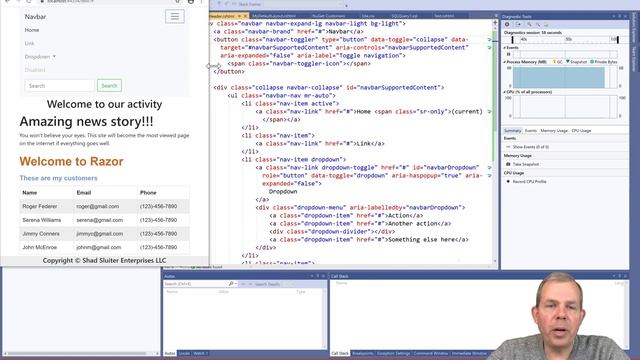Click Take Snapshot camera icon

tap(508, 164)
